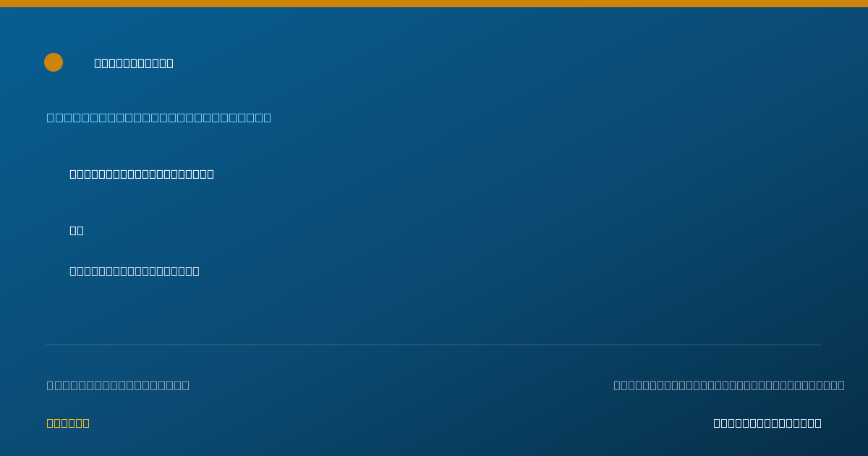Click the white footer text at bottom right
The image size is (868, 456).
[767, 423]
